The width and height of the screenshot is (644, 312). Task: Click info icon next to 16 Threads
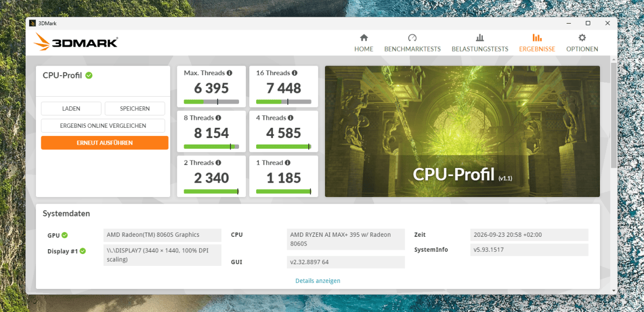[x=294, y=73]
